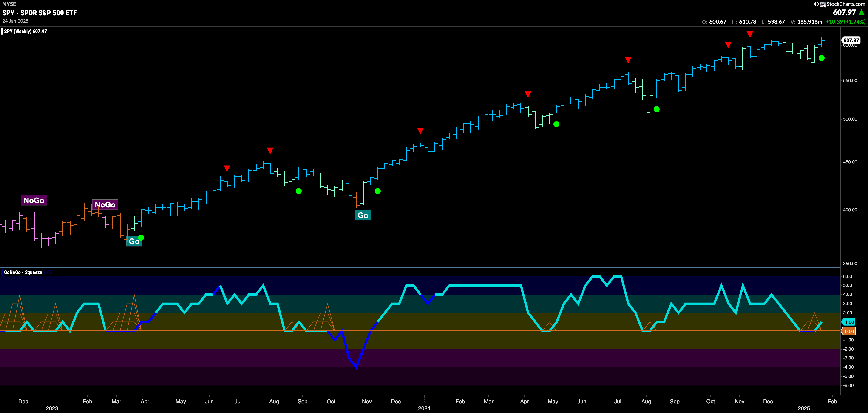Select the red triangle marker of June 2023
This screenshot has width=868, height=413.
(x=227, y=168)
